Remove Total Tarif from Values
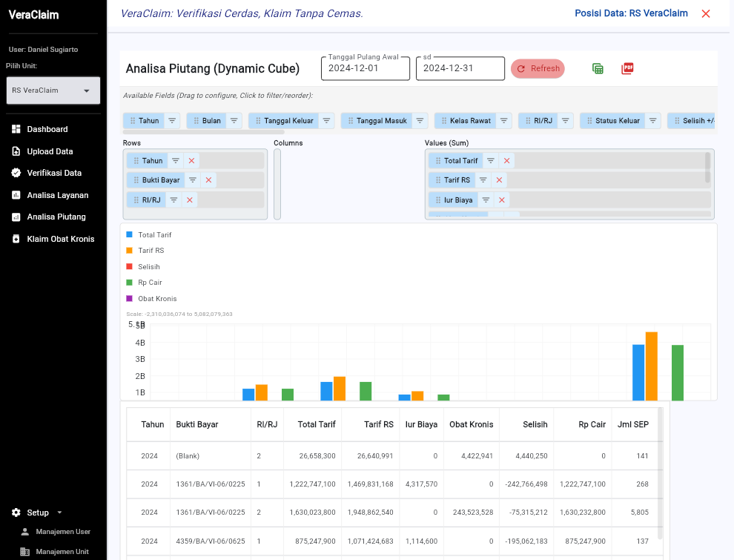The width and height of the screenshot is (734, 560). tap(506, 161)
